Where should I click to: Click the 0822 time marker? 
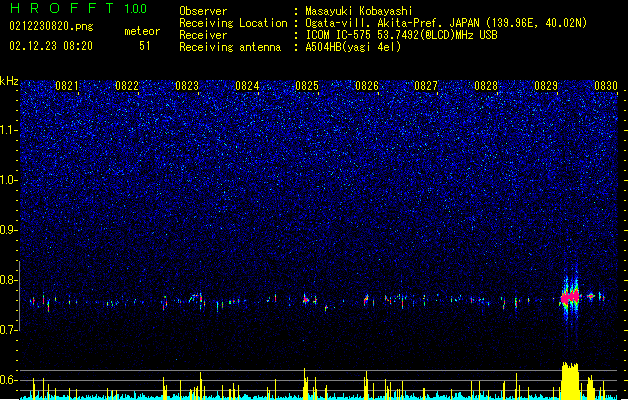click(127, 86)
